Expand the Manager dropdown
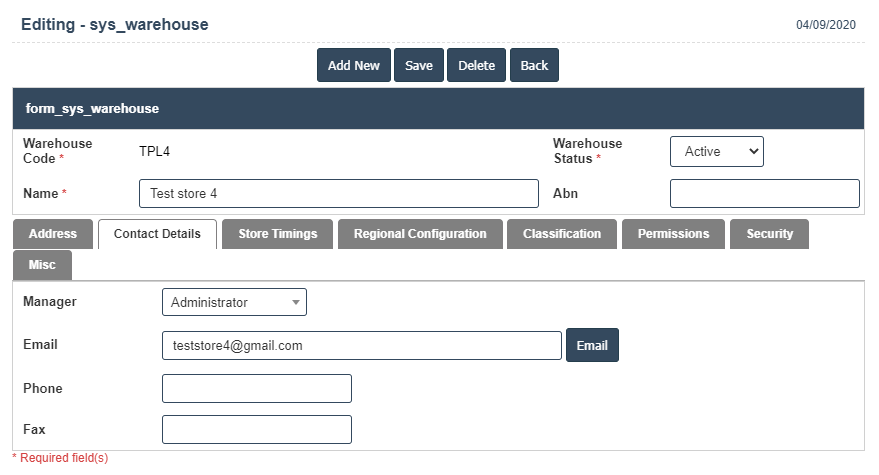 (x=234, y=302)
